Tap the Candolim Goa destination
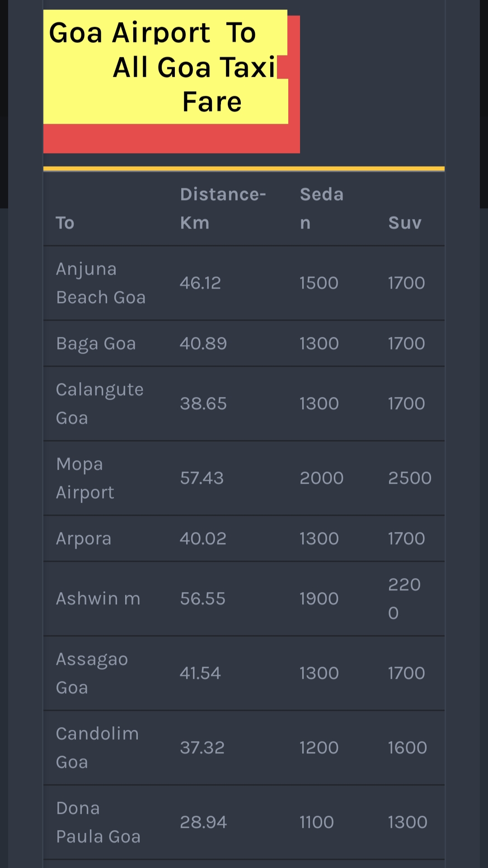Viewport: 488px width, 868px height. click(97, 748)
